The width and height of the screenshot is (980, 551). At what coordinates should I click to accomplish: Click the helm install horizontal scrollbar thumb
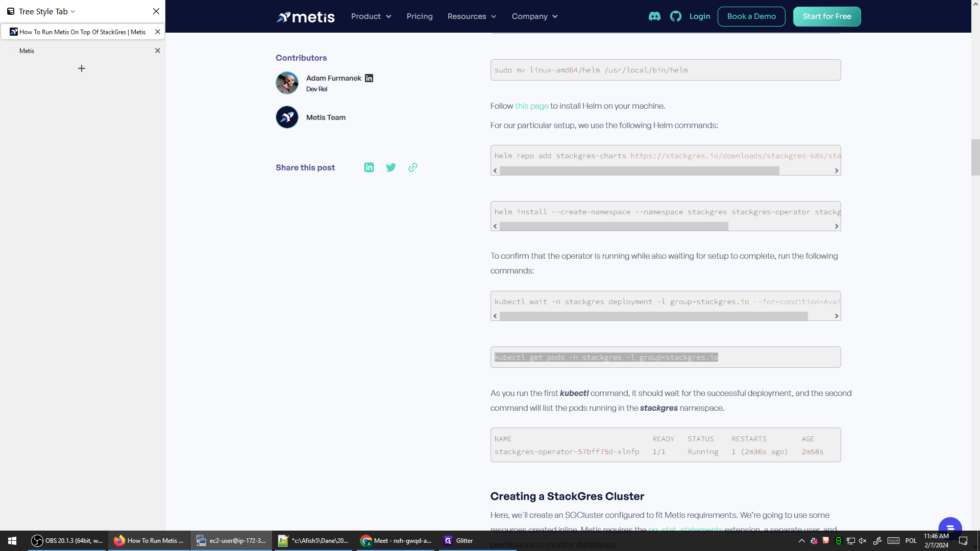click(x=614, y=227)
